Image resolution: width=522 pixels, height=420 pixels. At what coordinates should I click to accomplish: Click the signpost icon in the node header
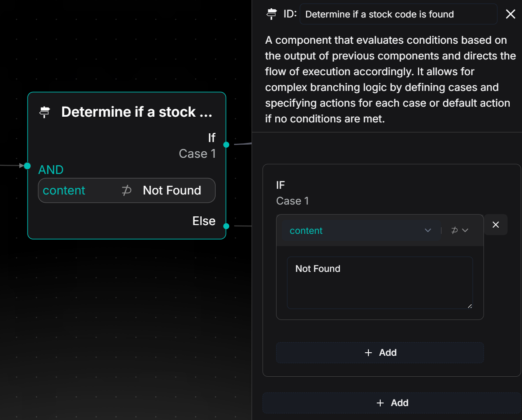(x=45, y=112)
